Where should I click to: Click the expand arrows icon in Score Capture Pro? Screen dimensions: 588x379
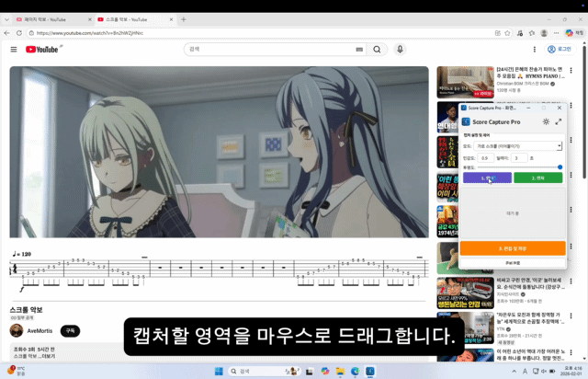(x=558, y=121)
